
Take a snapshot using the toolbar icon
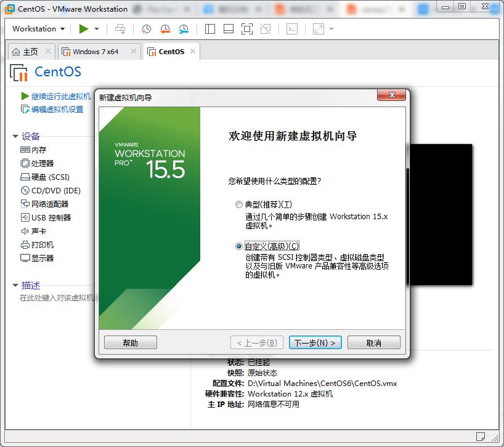coord(145,29)
